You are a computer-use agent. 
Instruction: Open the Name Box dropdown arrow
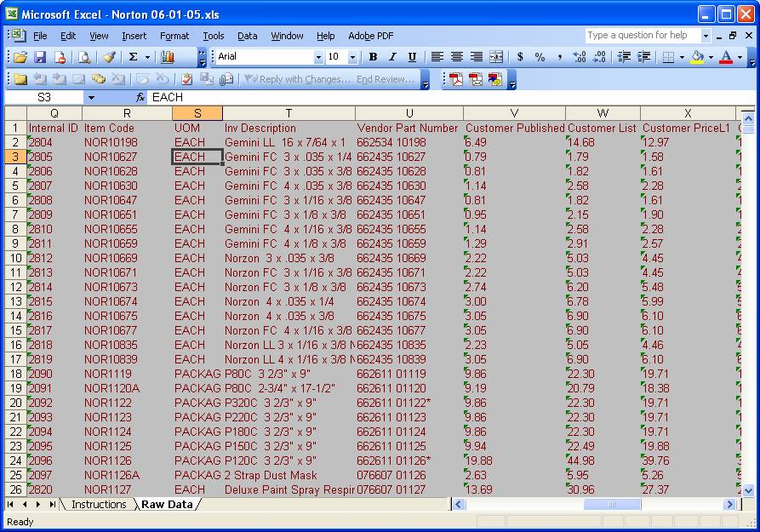(91, 98)
